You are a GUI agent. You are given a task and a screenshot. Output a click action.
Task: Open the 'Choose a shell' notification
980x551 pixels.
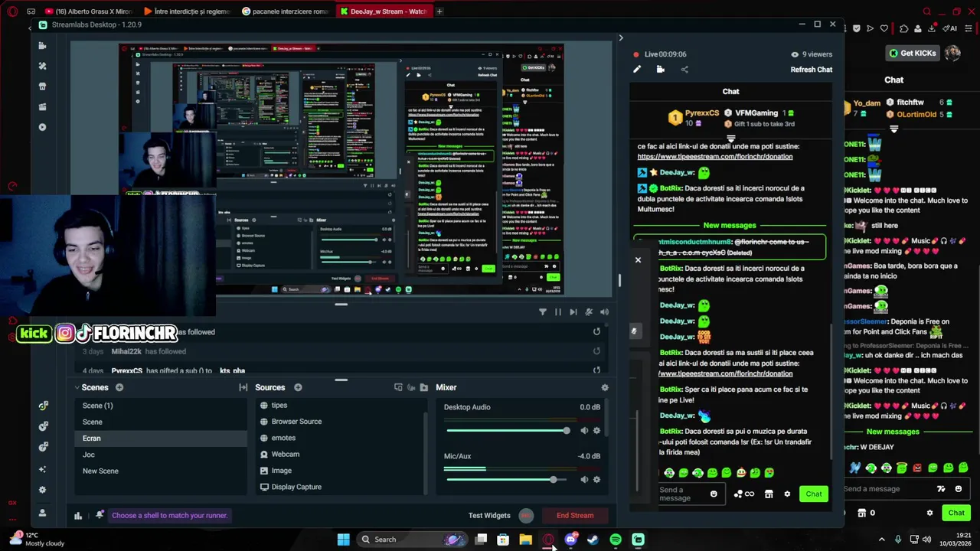170,516
